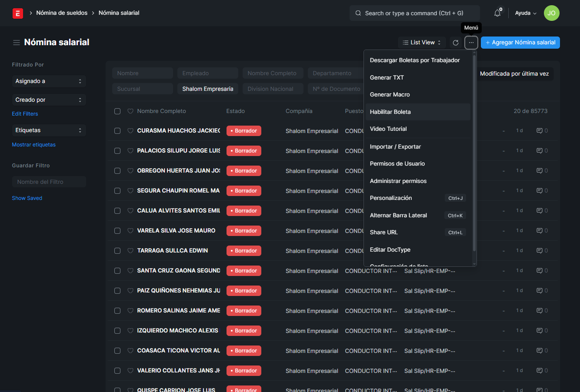The width and height of the screenshot is (580, 392).
Task: Open the notifications bell
Action: coord(497,13)
